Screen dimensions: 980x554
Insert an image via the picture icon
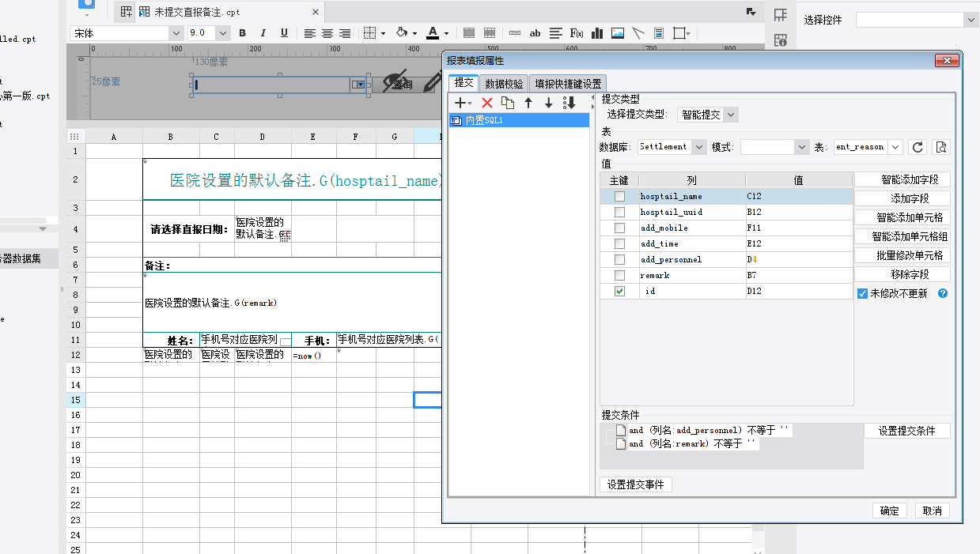(618, 33)
